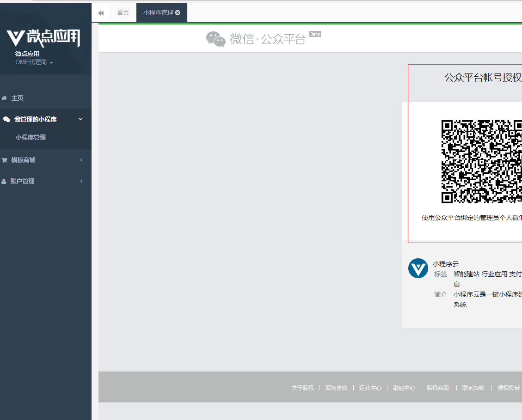
Task: Open the 关于腾讯 footer link
Action: [x=302, y=388]
